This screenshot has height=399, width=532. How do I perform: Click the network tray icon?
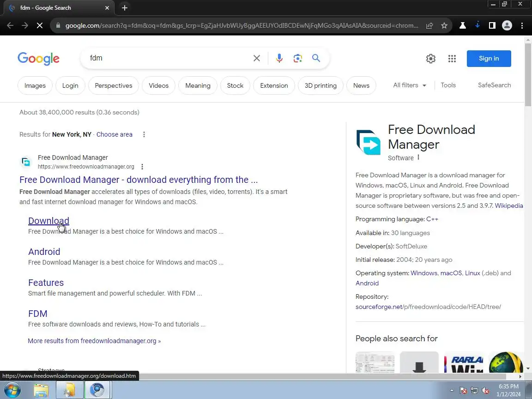pos(474,391)
